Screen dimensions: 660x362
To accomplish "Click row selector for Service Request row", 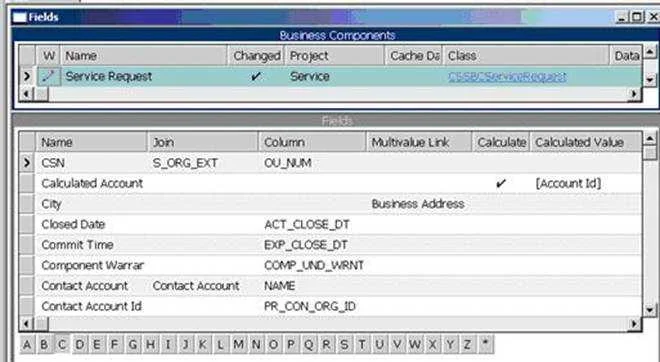I will pos(27,77).
